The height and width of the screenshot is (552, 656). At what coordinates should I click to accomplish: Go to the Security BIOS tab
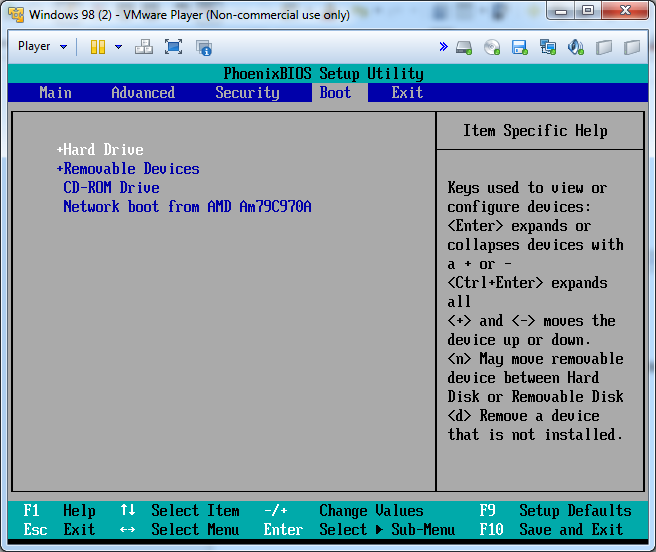click(x=247, y=93)
